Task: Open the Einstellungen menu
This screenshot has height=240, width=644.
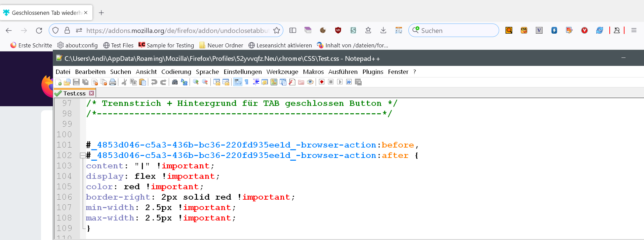Action: click(242, 72)
